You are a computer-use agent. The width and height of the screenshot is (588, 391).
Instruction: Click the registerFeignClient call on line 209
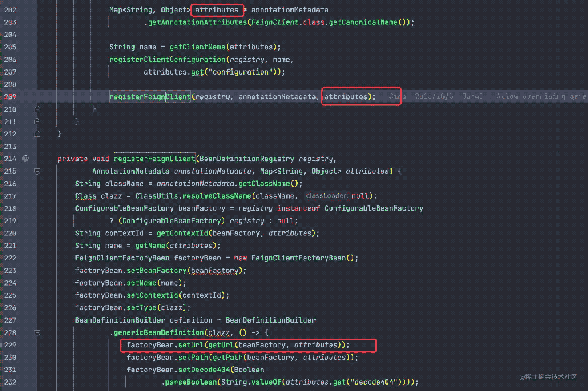[x=150, y=96]
